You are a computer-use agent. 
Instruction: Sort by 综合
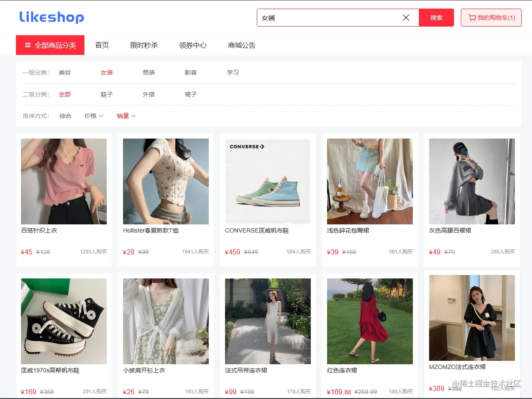66,116
